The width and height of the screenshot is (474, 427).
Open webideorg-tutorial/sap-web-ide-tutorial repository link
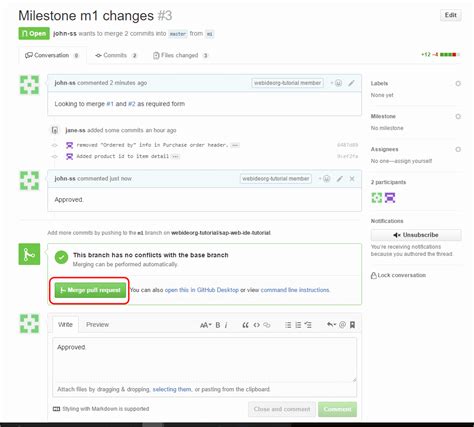[221, 233]
